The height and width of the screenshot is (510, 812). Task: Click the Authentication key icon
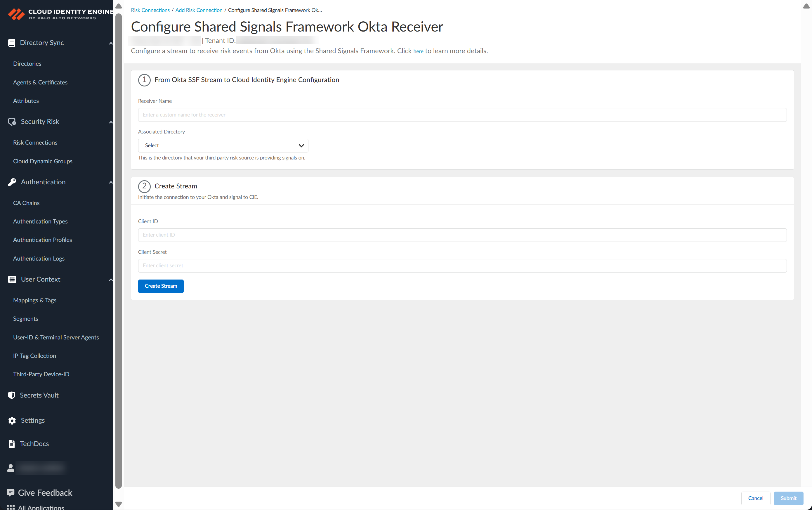click(12, 182)
